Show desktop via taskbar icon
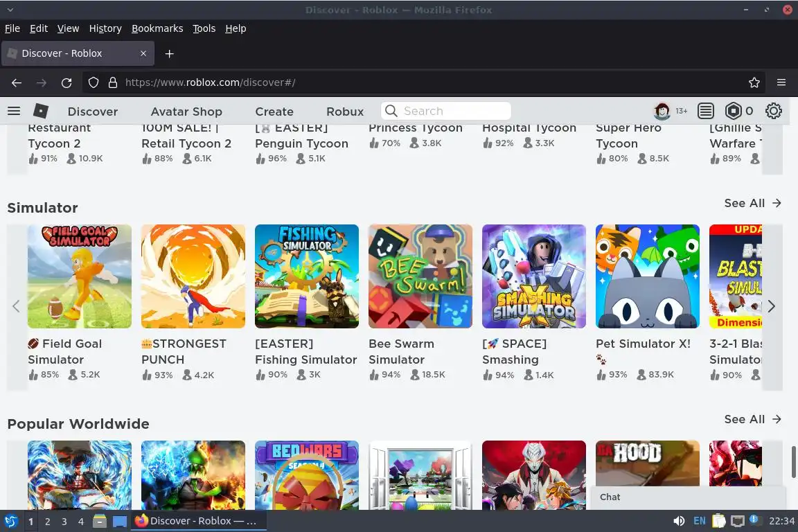 click(120, 522)
